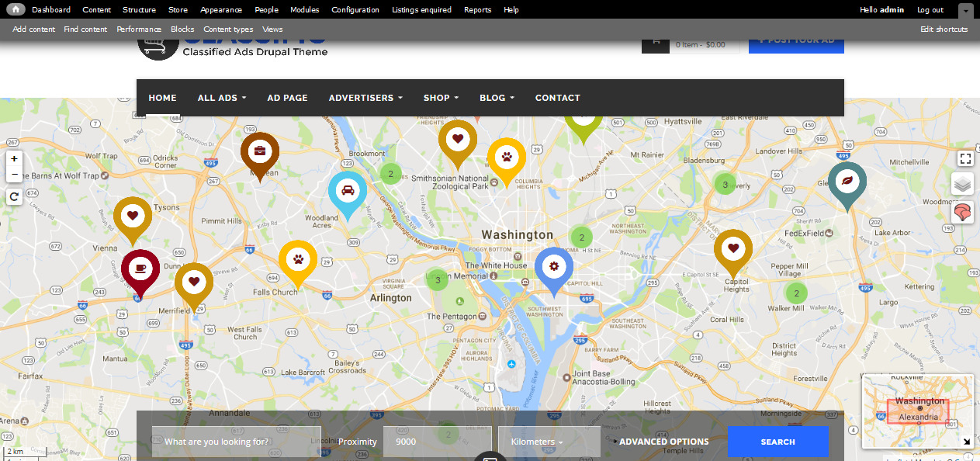The image size is (980, 461).
Task: Collapse the minimap using its arrow toggle
Action: pyautogui.click(x=967, y=442)
